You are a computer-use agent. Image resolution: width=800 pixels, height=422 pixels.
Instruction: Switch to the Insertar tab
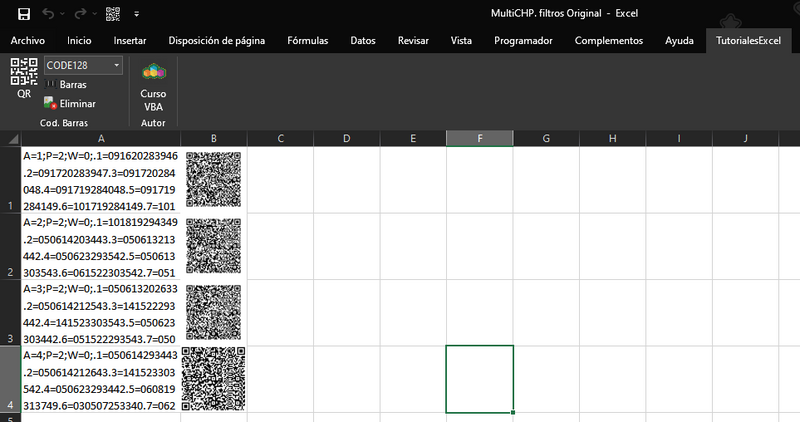click(x=130, y=41)
